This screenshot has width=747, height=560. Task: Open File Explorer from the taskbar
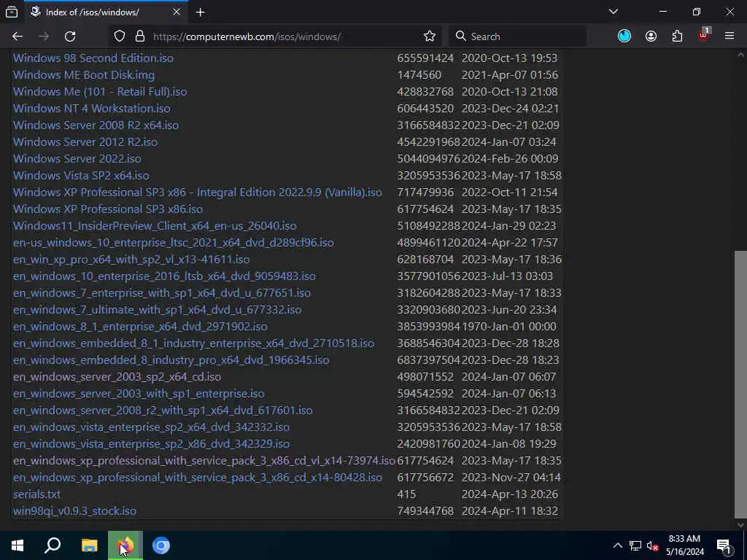click(89, 545)
